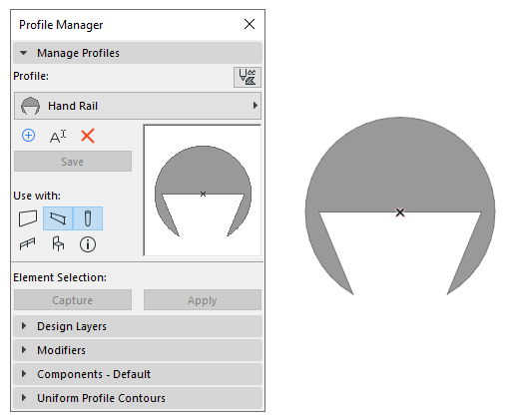
Task: Click the new profile plus icon
Action: point(28,136)
